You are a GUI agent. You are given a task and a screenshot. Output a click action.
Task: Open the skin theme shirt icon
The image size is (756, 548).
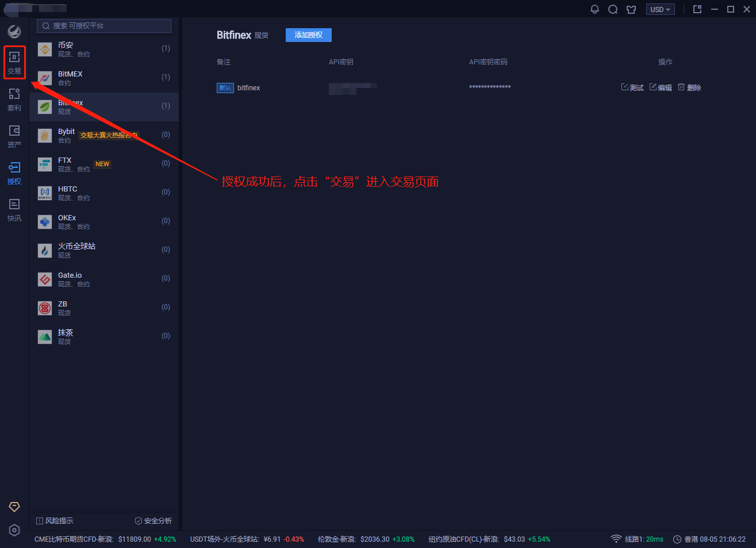[x=631, y=9]
